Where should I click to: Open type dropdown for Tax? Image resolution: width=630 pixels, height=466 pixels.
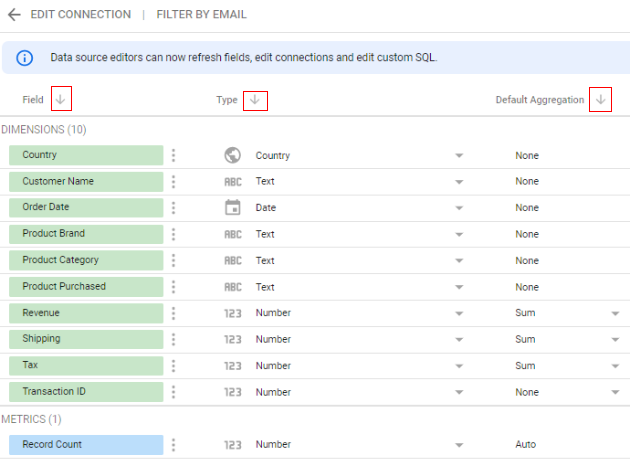click(459, 366)
